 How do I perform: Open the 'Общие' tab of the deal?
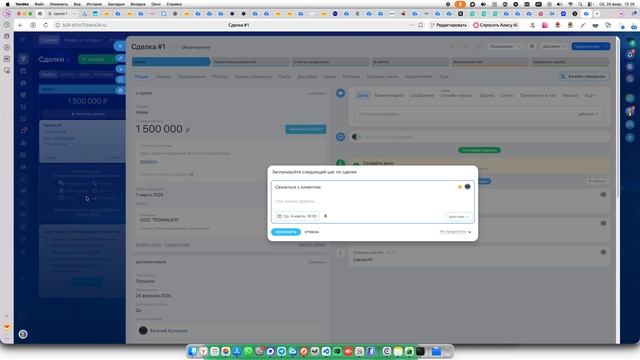[142, 76]
